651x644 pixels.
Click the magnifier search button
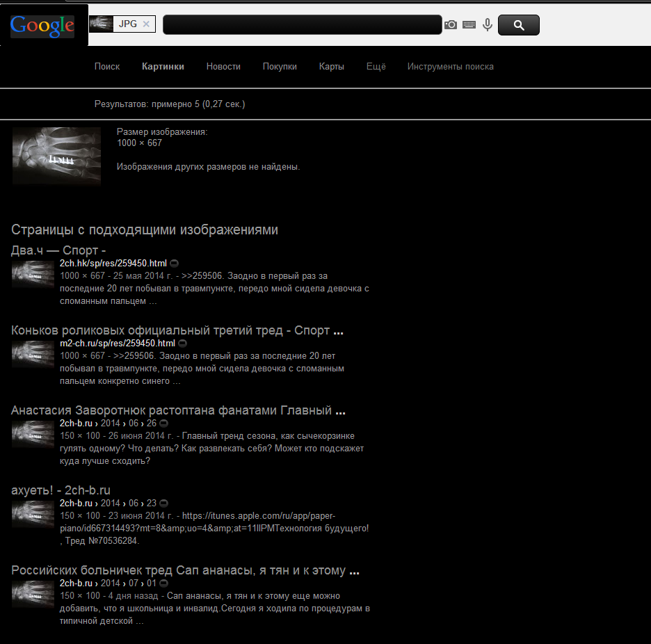click(x=519, y=25)
